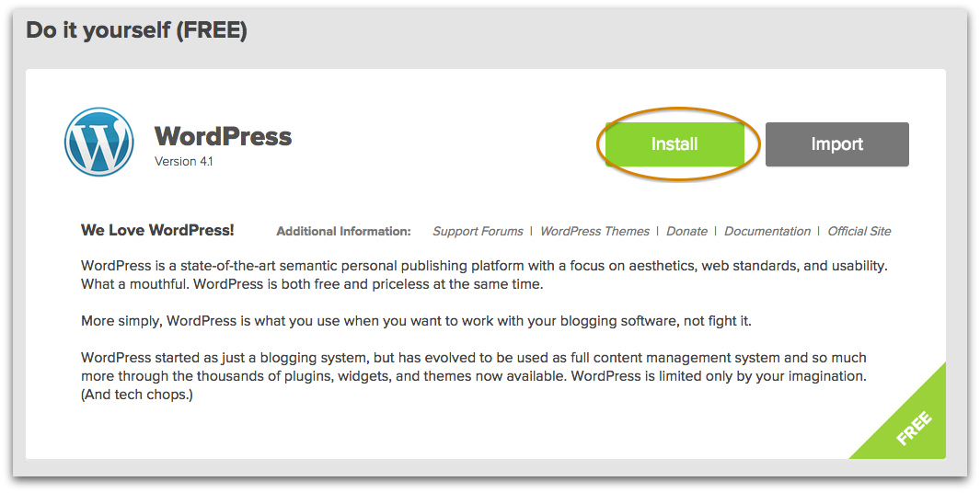Visit the Official Site link
The height and width of the screenshot is (493, 980).
pyautogui.click(x=859, y=231)
